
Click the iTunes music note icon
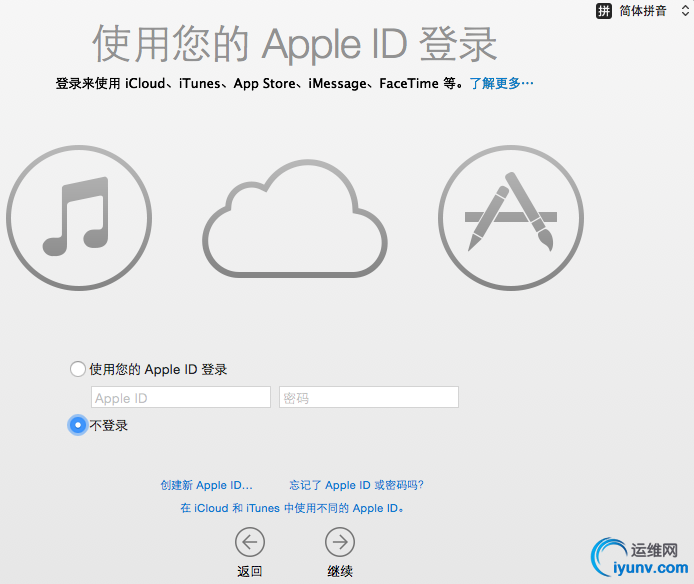point(79,218)
